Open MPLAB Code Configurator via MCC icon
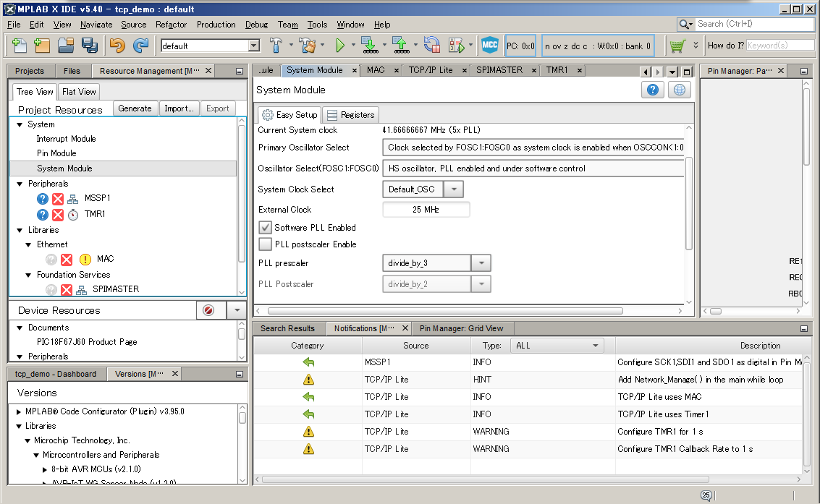 [x=490, y=46]
